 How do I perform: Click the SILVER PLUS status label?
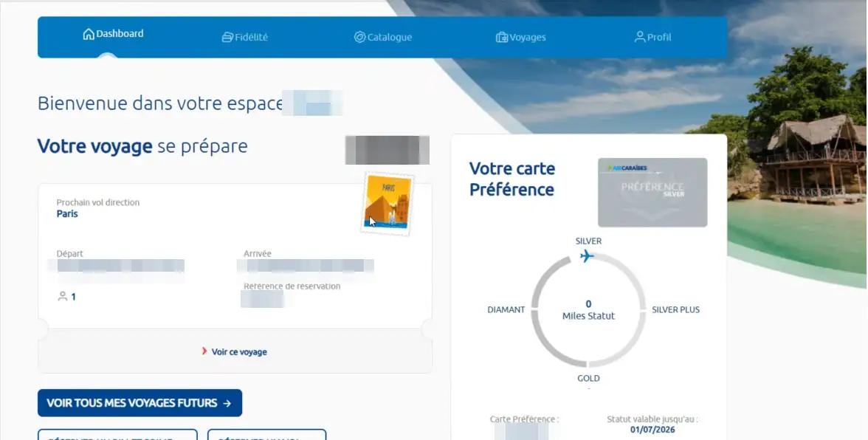675,309
